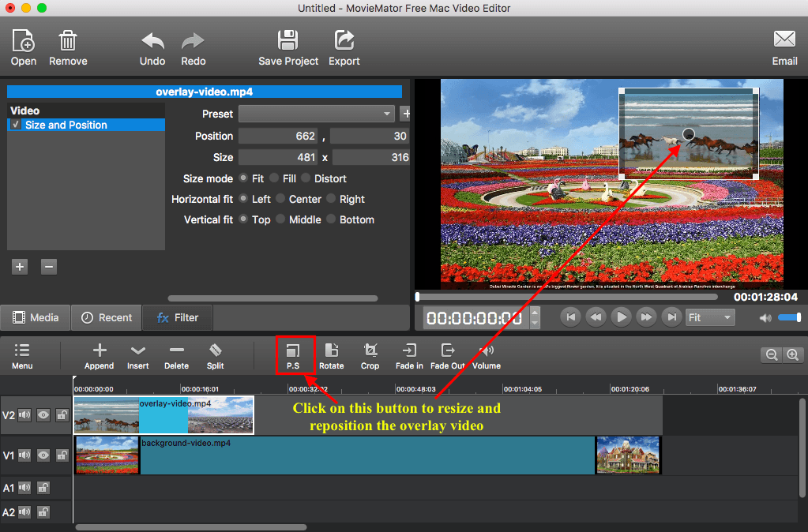Open the Fit zoom dropdown below preview
This screenshot has width=808, height=532.
709,317
